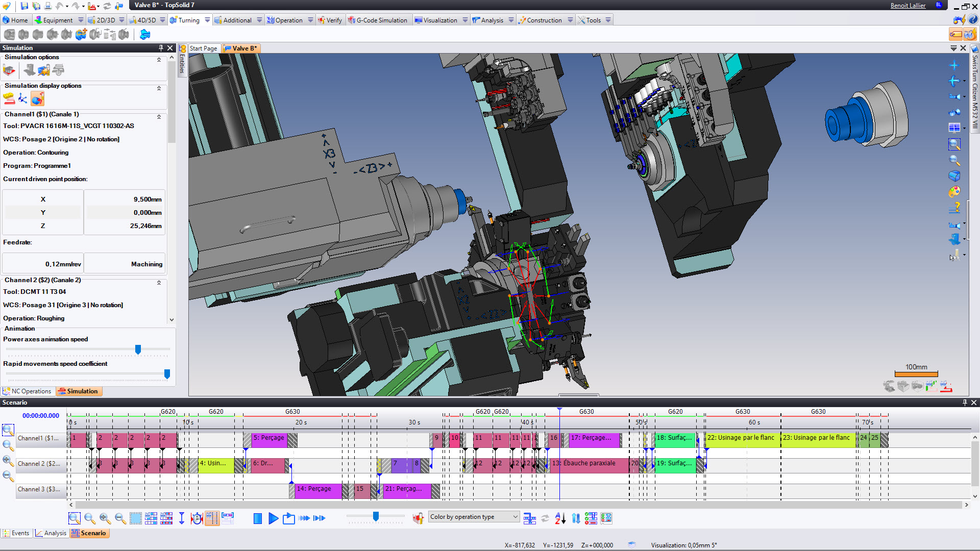Collapse the Channel1 ($1) section
The height and width of the screenshot is (551, 980).
(x=159, y=117)
